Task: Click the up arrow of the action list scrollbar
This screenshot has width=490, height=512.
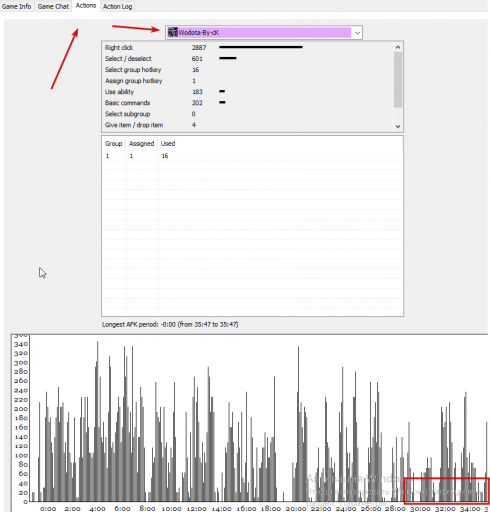Action: click(398, 47)
